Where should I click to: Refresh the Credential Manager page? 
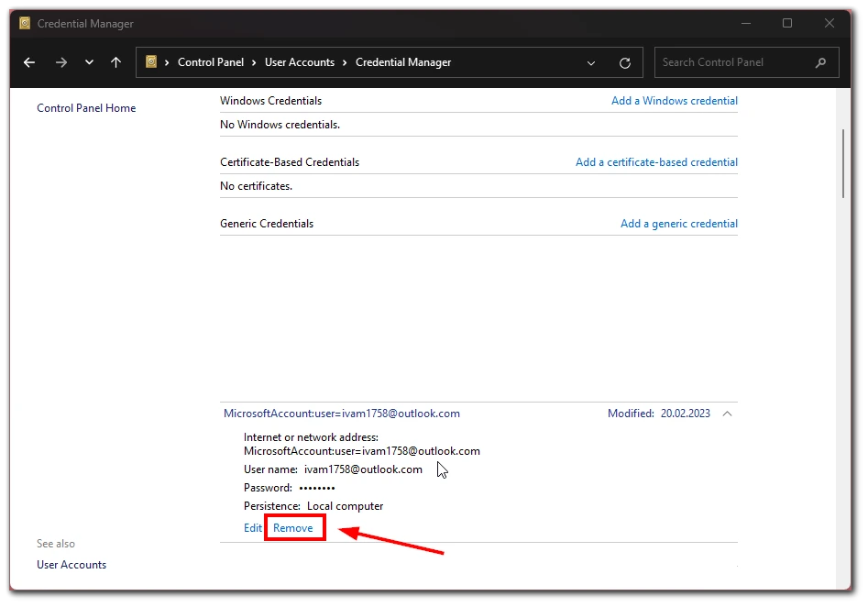[625, 63]
